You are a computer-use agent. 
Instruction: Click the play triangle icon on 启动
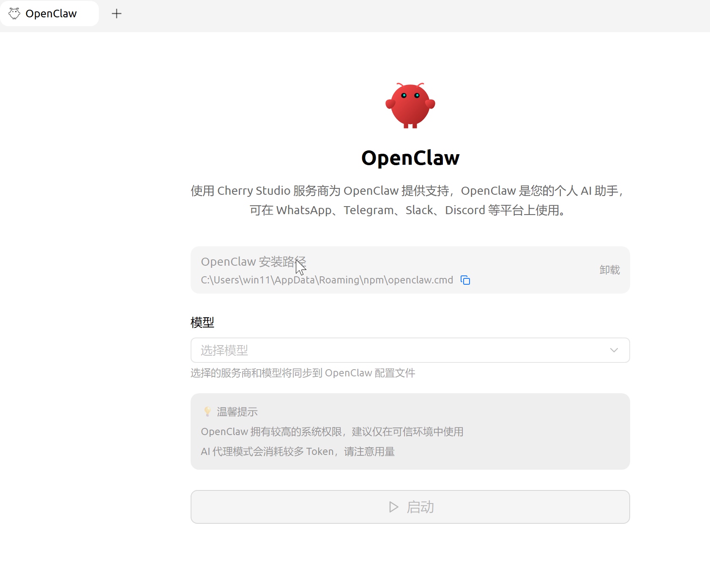pos(393,507)
